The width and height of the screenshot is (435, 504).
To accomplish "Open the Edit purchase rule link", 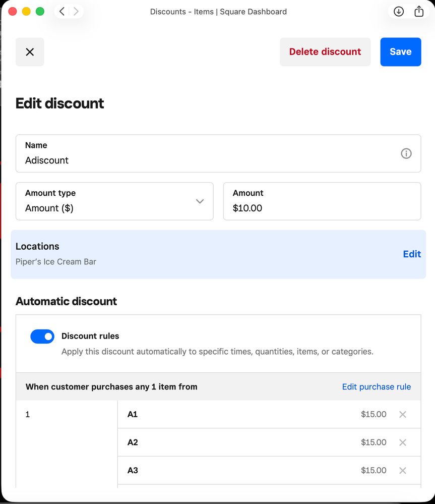I will pos(376,387).
